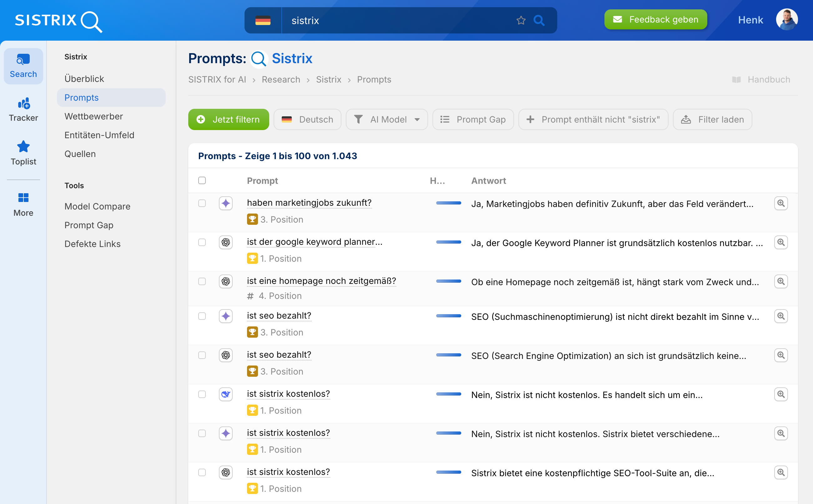Open the 'Research' breadcrumb link

click(281, 79)
